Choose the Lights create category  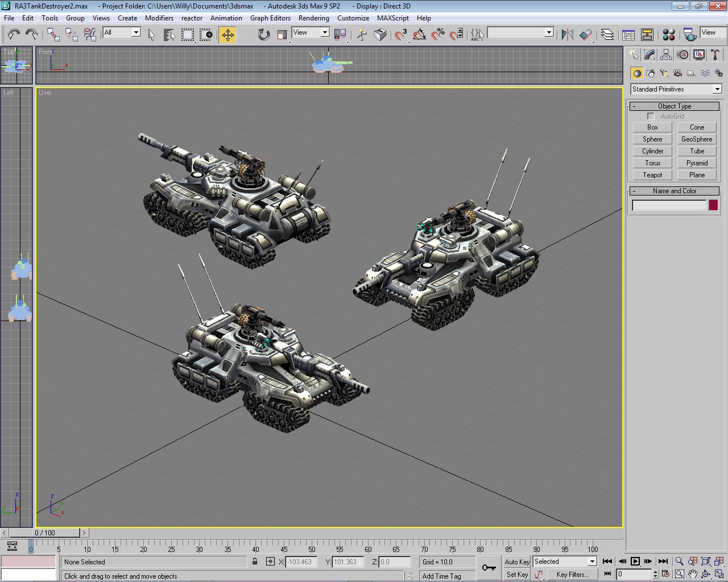pos(664,73)
